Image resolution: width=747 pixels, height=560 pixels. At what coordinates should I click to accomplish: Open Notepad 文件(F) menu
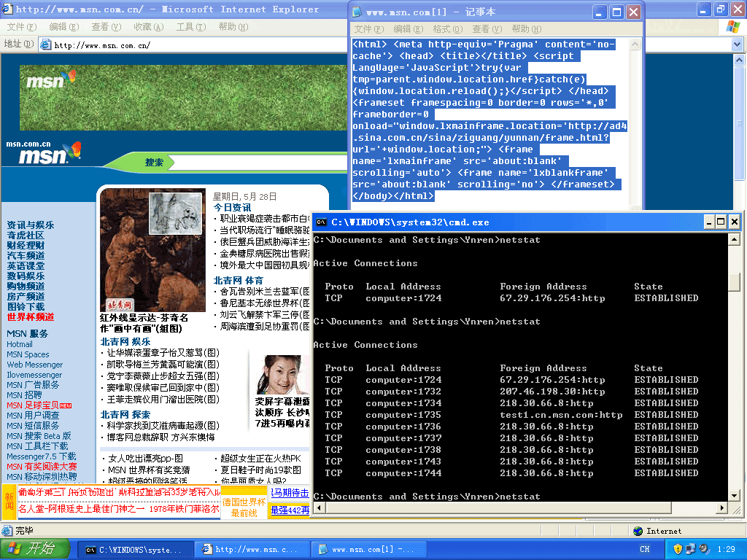(x=368, y=29)
